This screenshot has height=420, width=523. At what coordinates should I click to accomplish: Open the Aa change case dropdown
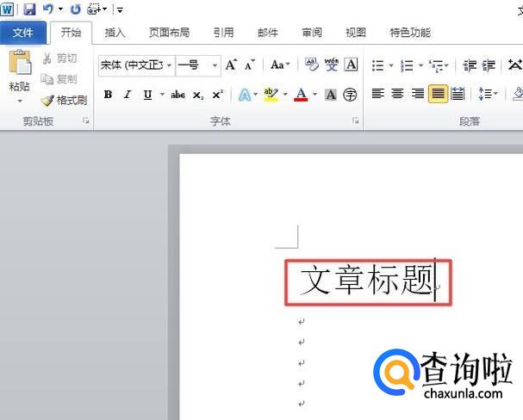280,65
